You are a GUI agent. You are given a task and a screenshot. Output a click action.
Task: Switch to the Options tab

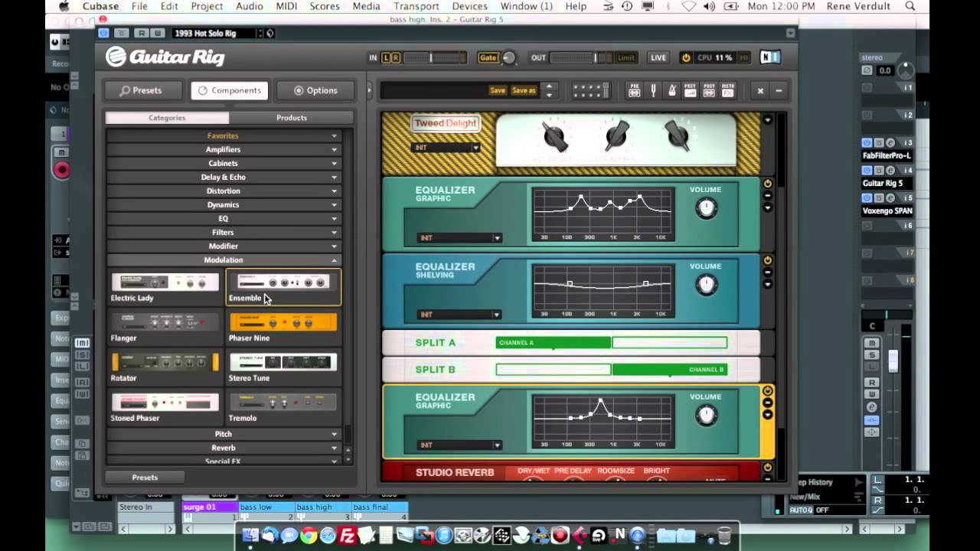(x=315, y=90)
